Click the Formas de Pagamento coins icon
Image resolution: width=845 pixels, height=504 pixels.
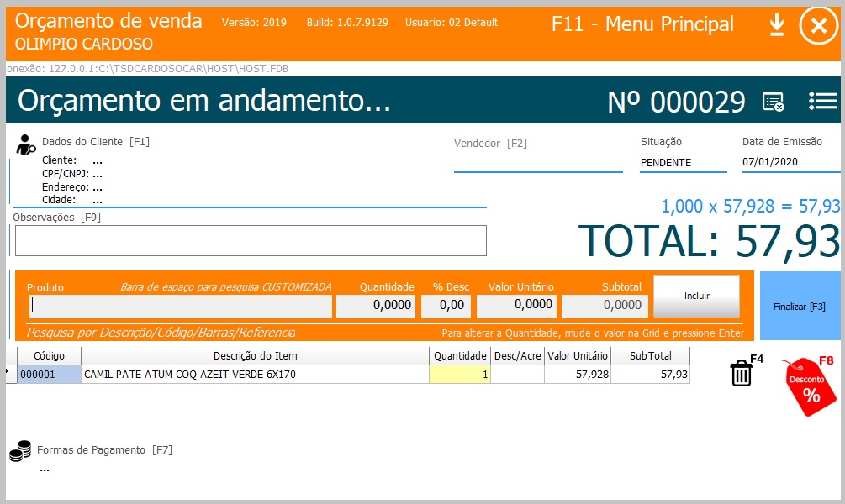(20, 451)
